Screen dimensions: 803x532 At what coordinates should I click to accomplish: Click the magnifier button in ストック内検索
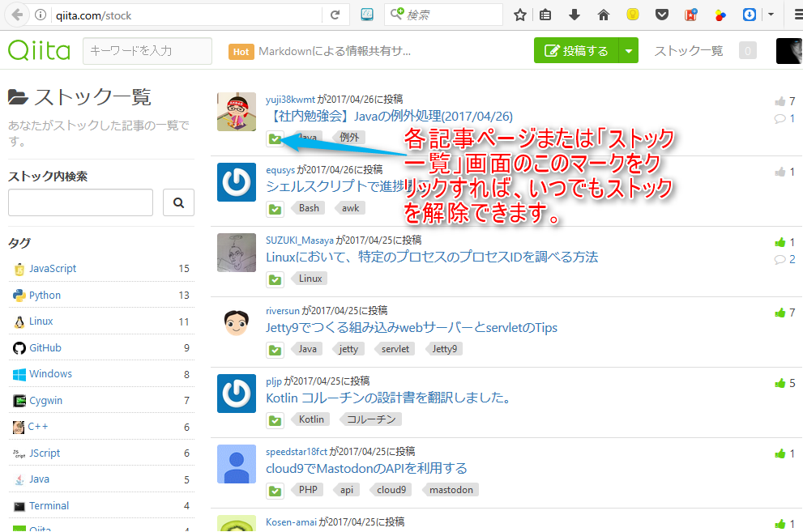click(x=178, y=203)
